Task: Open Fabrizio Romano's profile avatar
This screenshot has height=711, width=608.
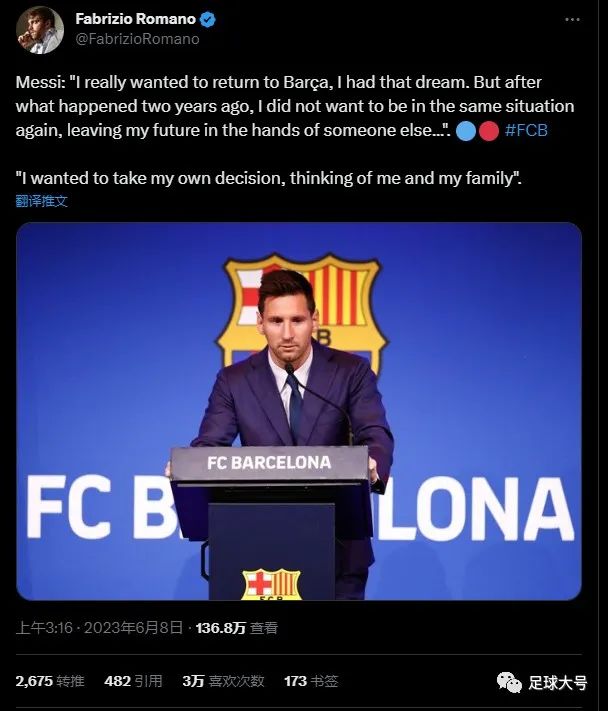Action: pos(40,29)
